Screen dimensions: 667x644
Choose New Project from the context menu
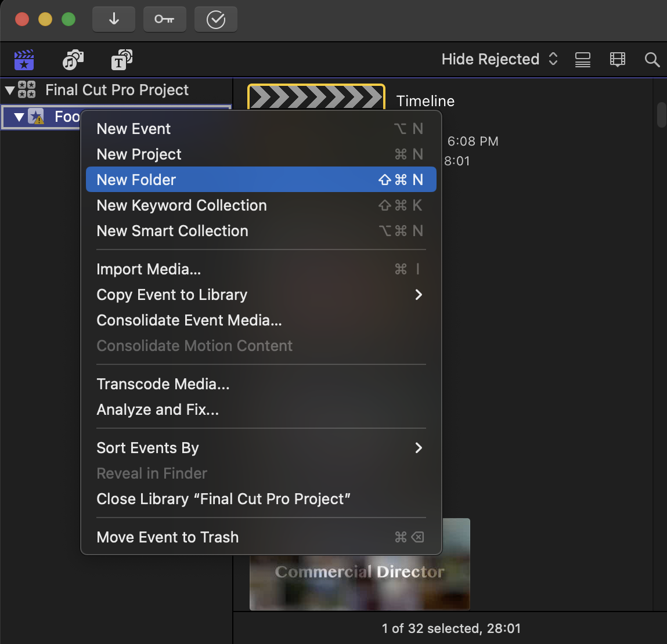coord(261,154)
